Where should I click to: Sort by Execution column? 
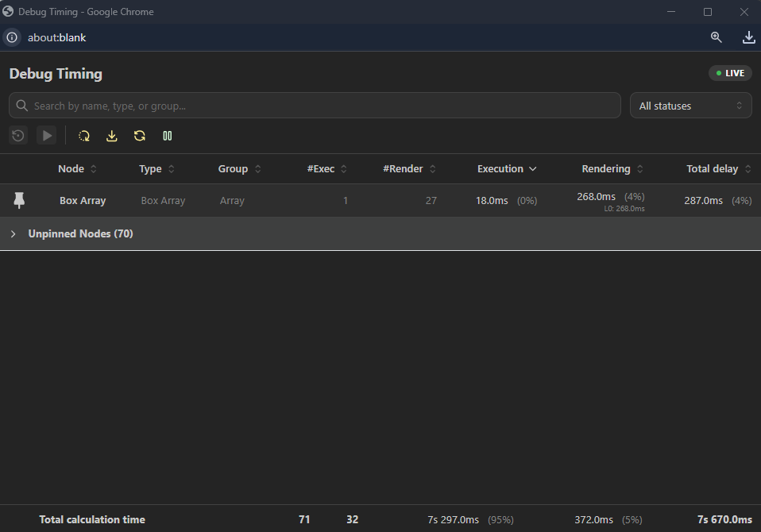coord(506,169)
